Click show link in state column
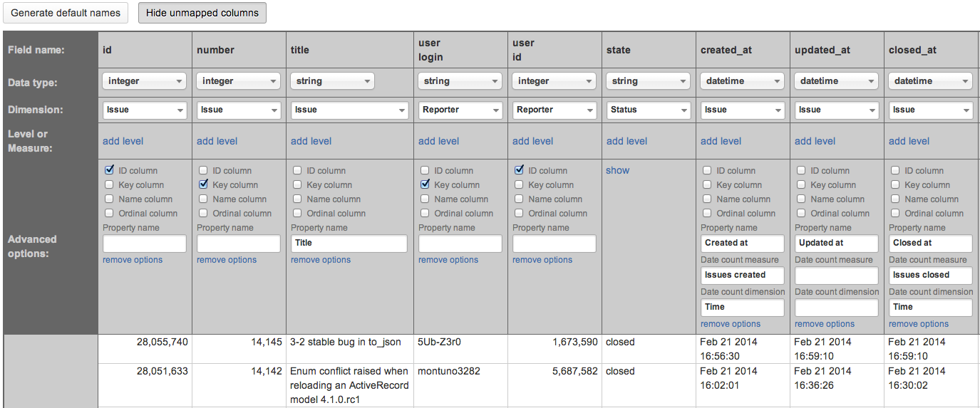Screen dimensions: 980x408 click(617, 170)
